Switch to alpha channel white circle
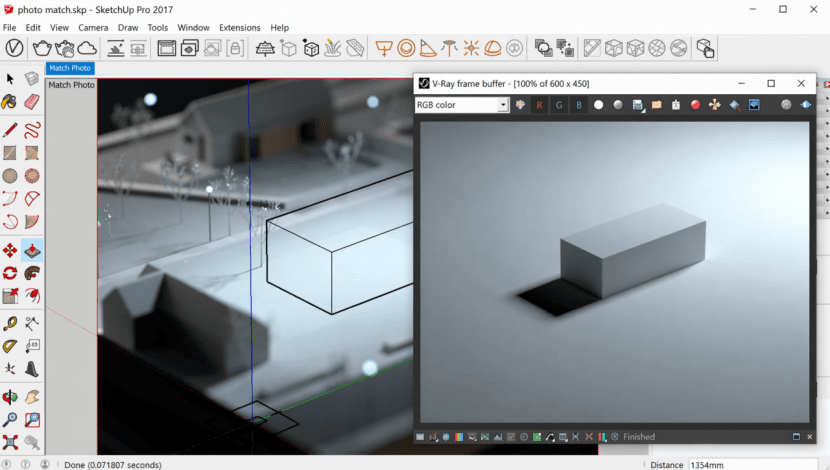The width and height of the screenshot is (830, 470). [x=598, y=105]
